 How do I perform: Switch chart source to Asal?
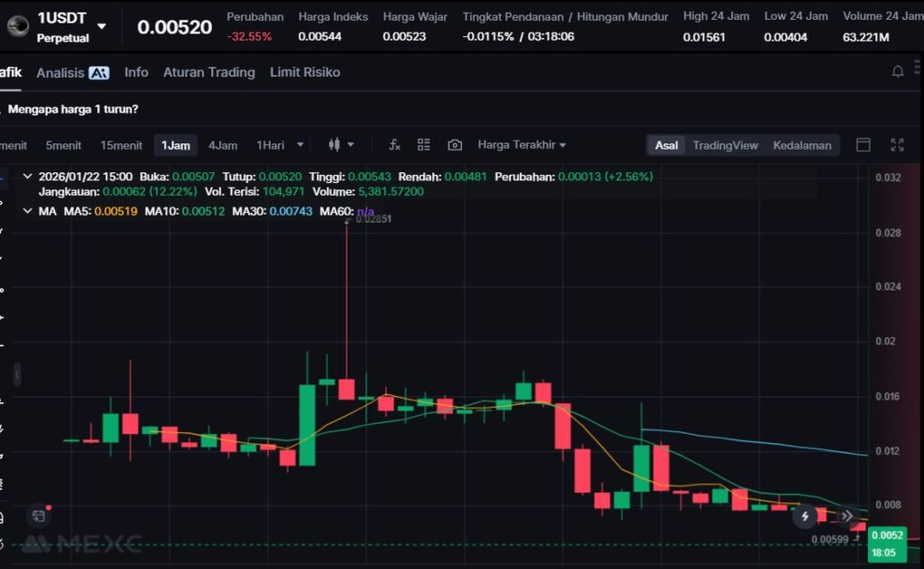coord(667,145)
